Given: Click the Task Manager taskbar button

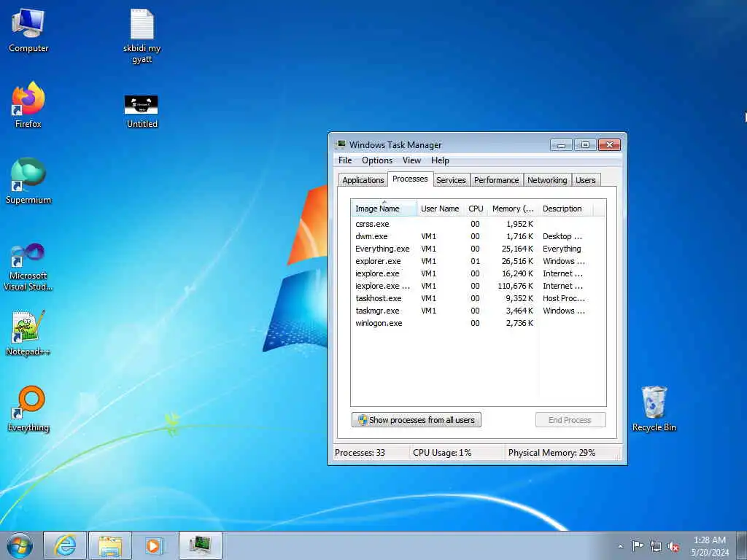Looking at the screenshot, I should point(201,545).
